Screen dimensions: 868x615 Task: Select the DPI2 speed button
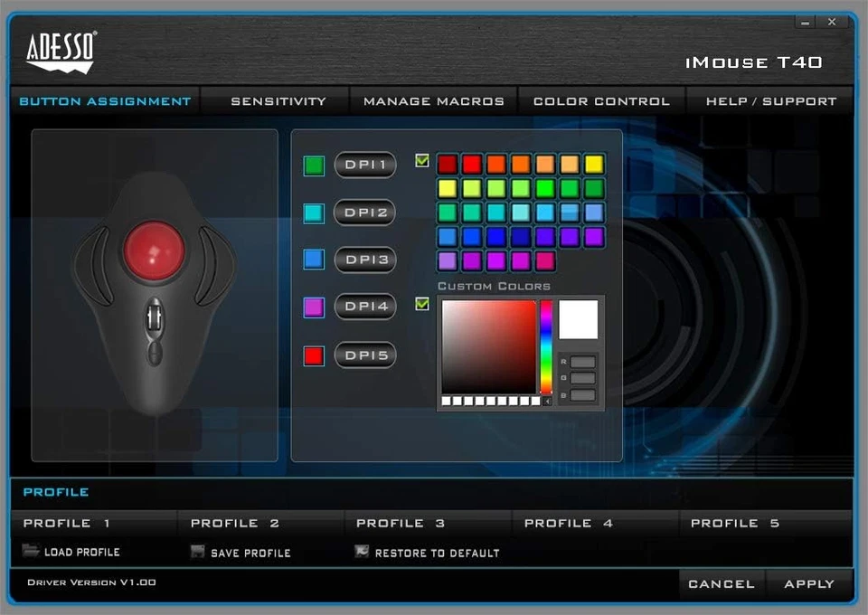coord(364,213)
